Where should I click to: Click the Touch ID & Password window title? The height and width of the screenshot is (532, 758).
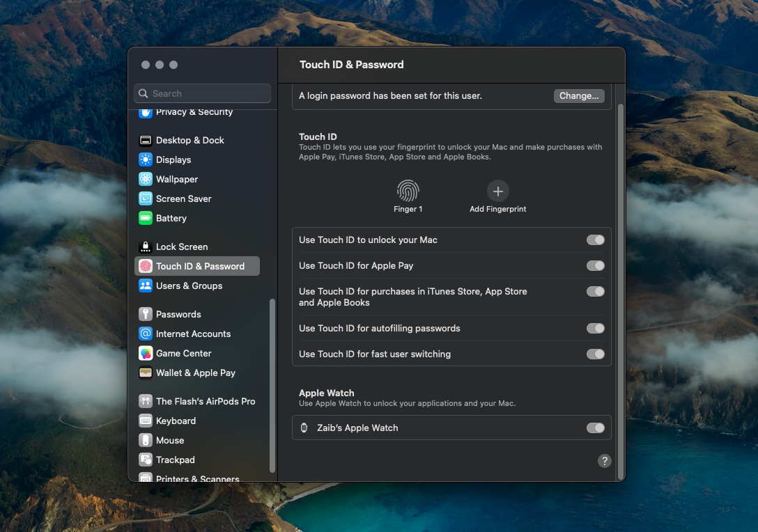(351, 65)
